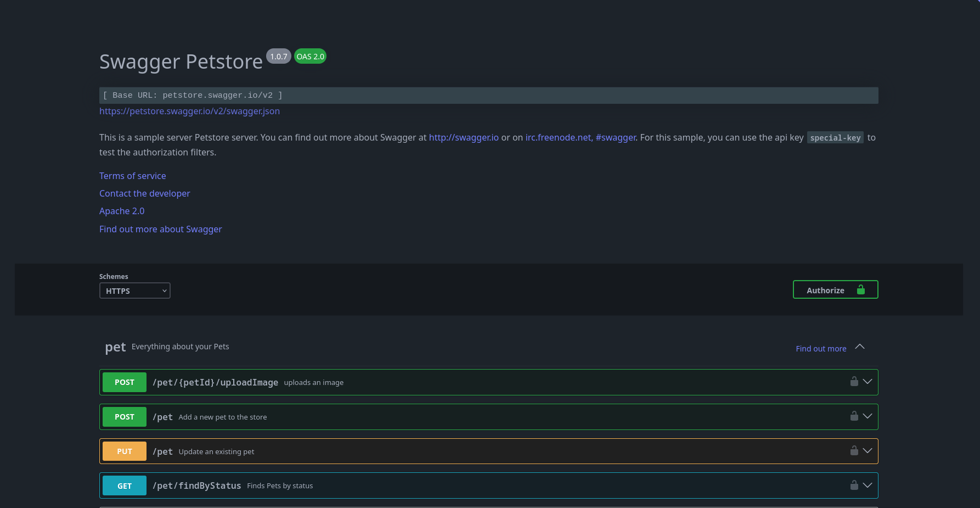Image resolution: width=980 pixels, height=508 pixels.
Task: Click Find out more in pet section
Action: [x=821, y=349]
